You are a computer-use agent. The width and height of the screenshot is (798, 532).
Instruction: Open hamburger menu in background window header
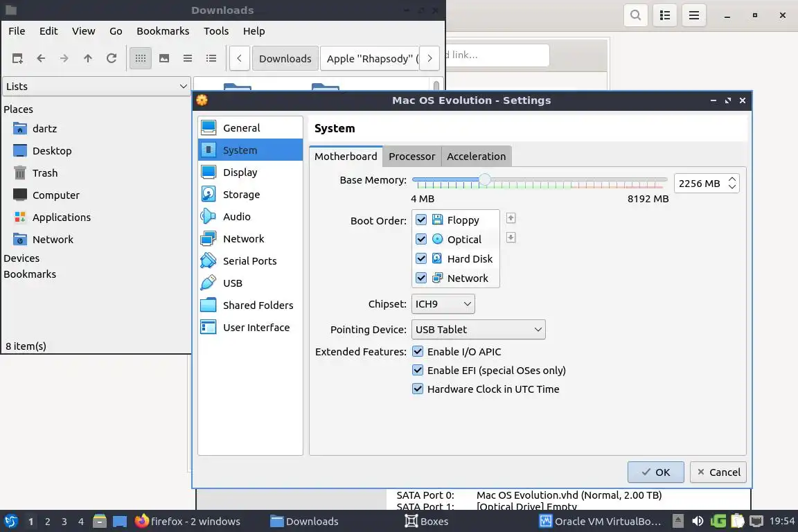693,15
